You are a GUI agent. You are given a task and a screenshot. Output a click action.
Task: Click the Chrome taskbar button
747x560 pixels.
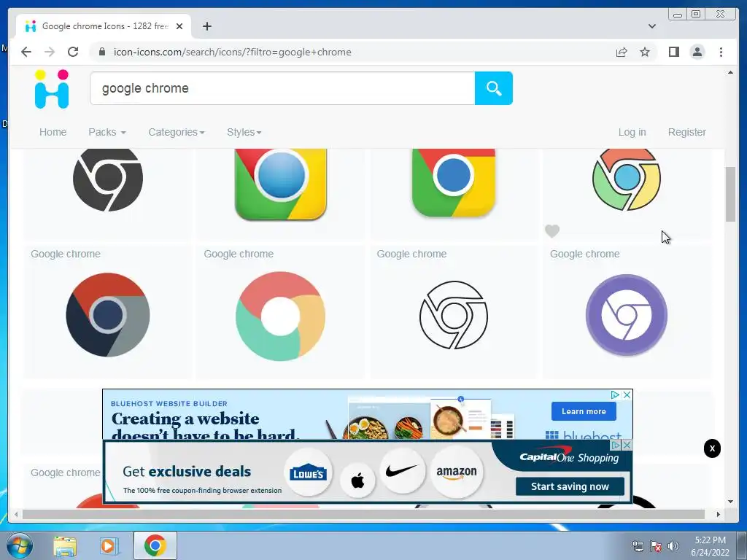pos(155,545)
